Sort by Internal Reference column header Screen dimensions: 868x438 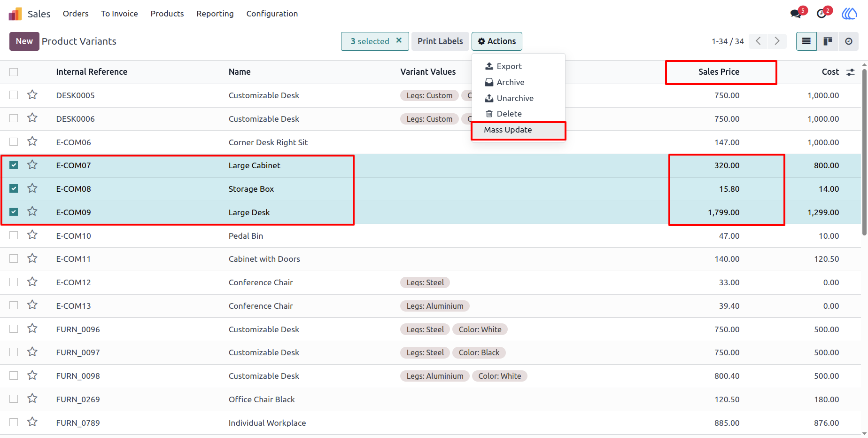point(92,72)
